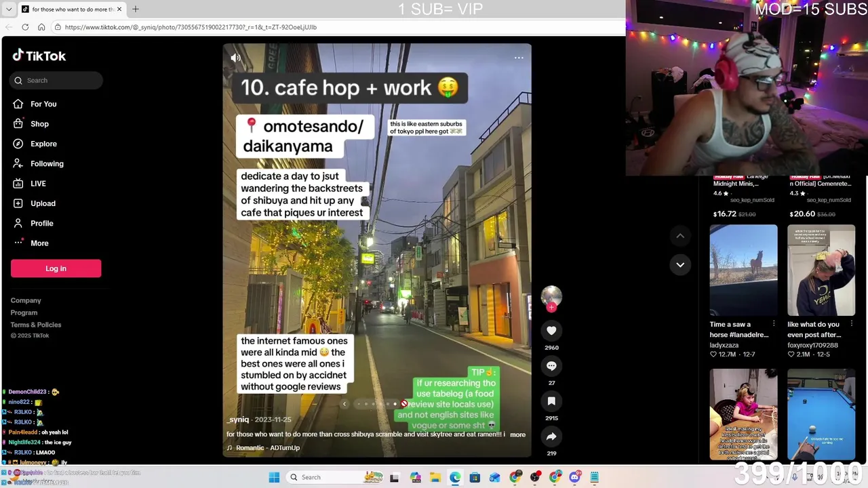
Task: Open the little girl at table video thumbnail
Action: pos(744,415)
